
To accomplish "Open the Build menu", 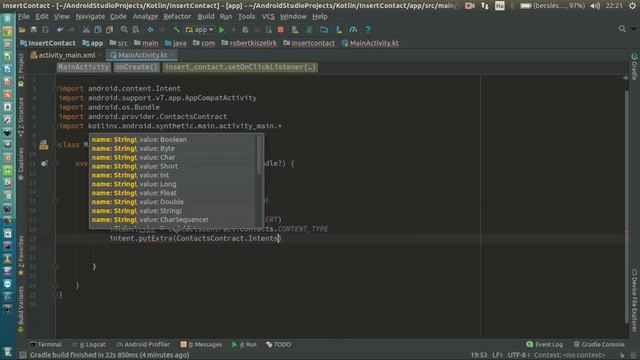I will click(x=206, y=17).
